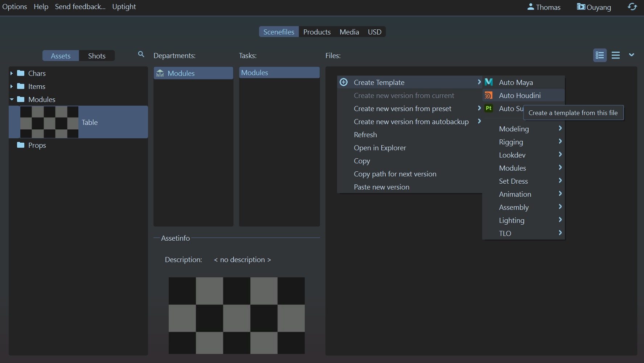This screenshot has height=363, width=644.
Task: Collapse the Modules folder in tree
Action: (12, 99)
